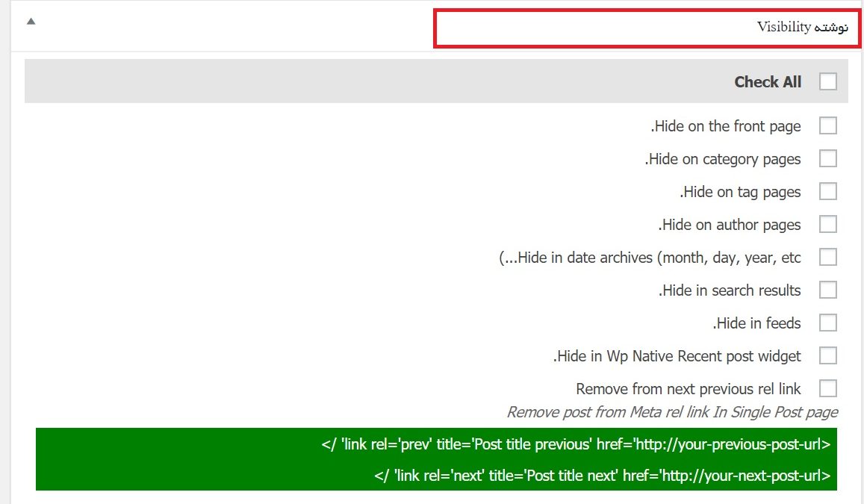Click the 'Visibility نوشته' panel title

coord(802,27)
